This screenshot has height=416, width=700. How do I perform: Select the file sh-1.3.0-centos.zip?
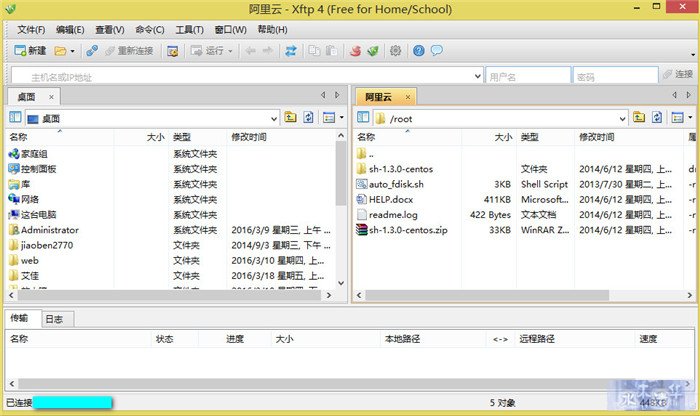pos(408,230)
